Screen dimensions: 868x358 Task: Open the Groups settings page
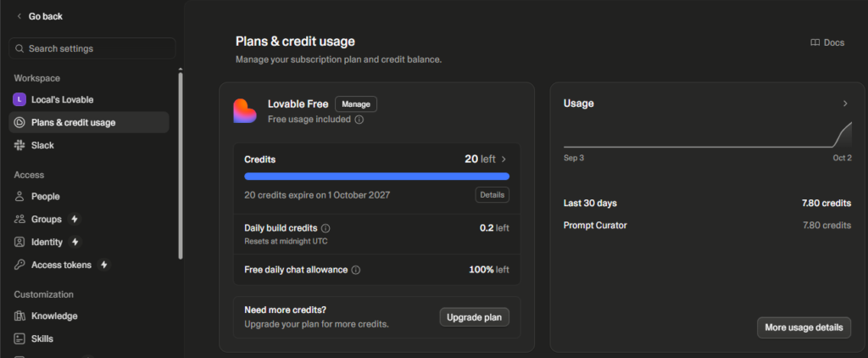coord(88,220)
